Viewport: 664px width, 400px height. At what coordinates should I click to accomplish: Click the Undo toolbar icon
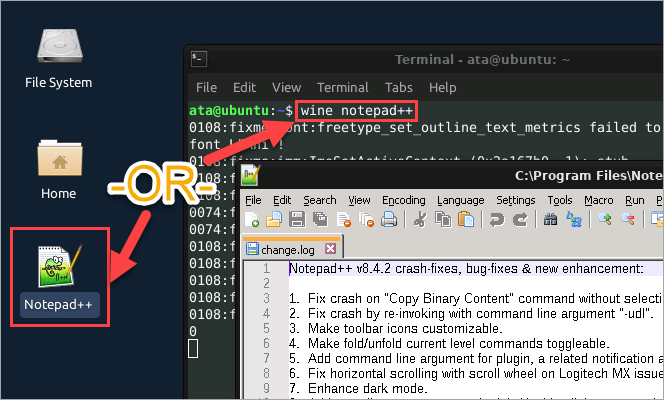497,220
